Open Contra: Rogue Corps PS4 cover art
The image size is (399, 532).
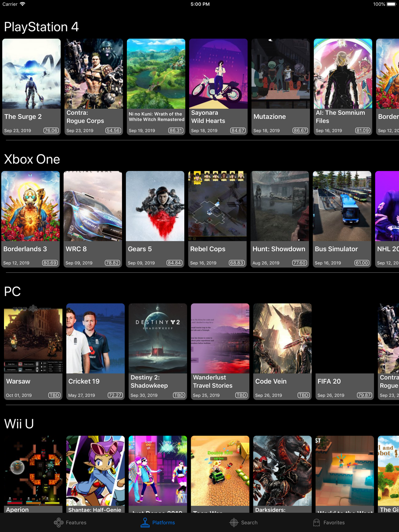pos(94,74)
